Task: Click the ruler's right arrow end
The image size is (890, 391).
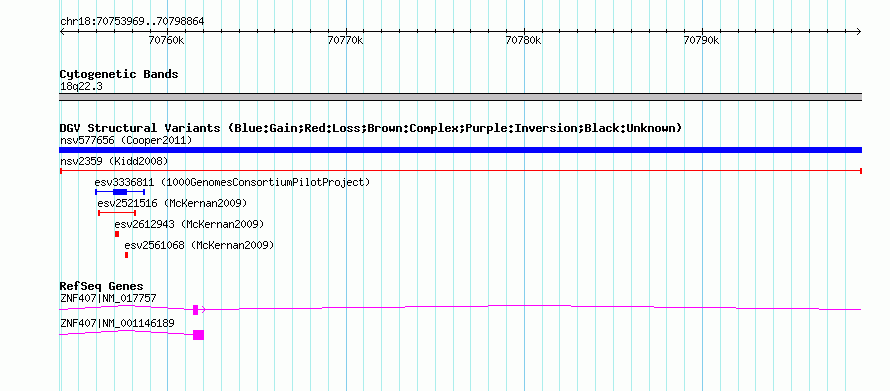Action: (x=859, y=31)
